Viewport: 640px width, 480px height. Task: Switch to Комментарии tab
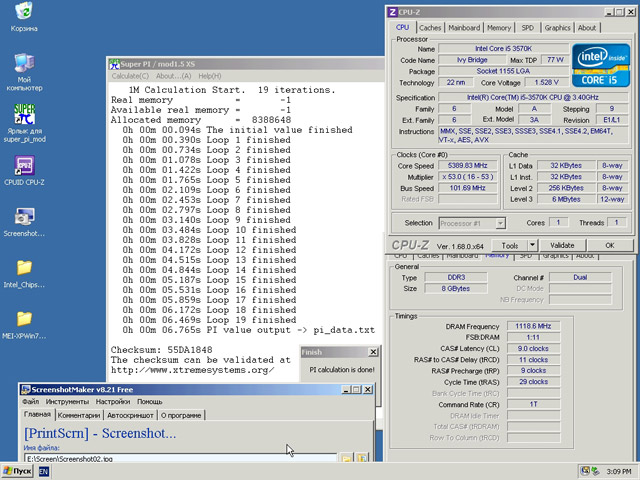79,415
